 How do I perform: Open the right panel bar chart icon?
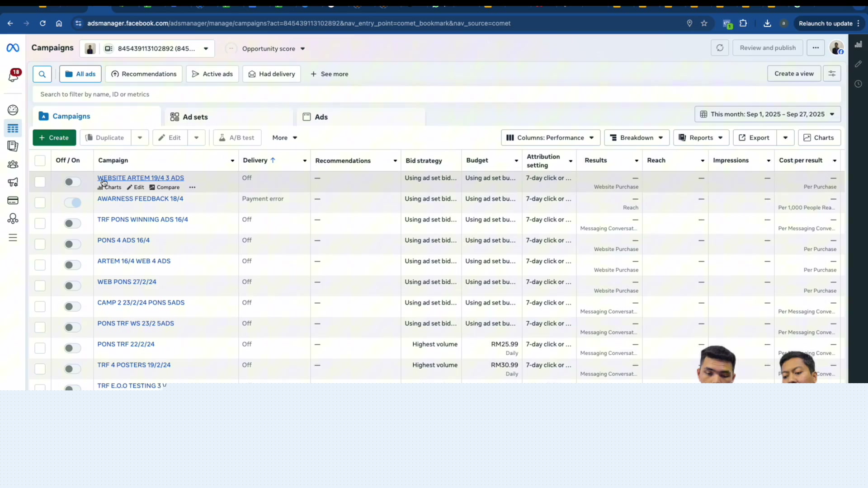tap(858, 44)
